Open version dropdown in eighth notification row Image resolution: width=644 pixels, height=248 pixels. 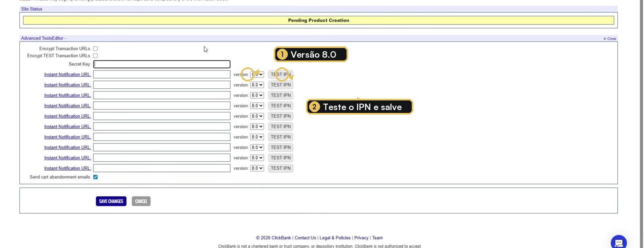pyautogui.click(x=257, y=148)
